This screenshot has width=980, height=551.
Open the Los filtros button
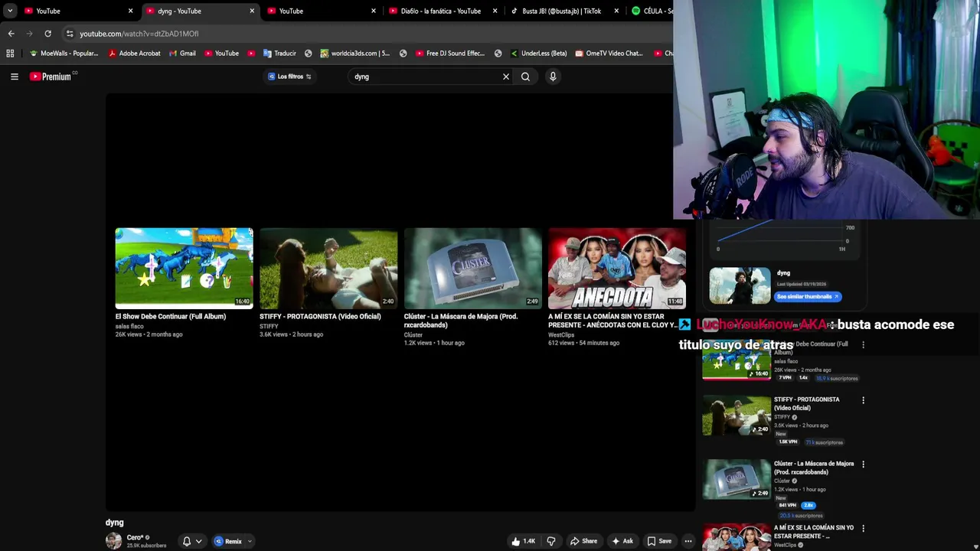[289, 77]
